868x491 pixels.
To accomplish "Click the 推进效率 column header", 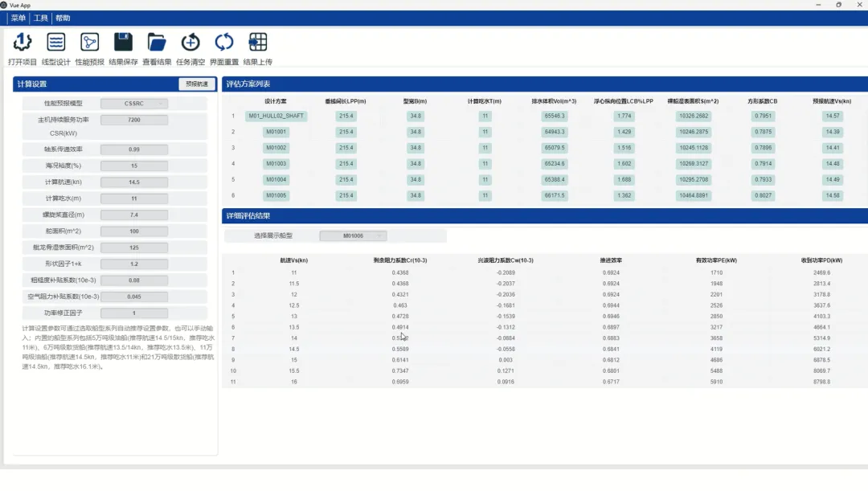I will [611, 260].
